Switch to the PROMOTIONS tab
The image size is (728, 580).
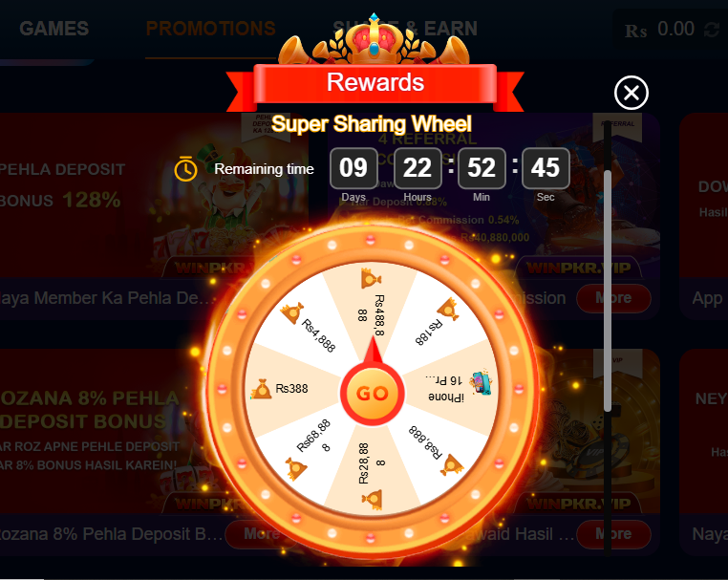[x=211, y=29]
